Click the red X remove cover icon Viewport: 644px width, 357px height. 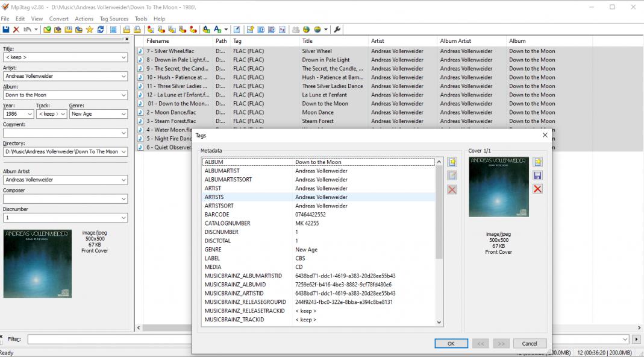pyautogui.click(x=538, y=189)
